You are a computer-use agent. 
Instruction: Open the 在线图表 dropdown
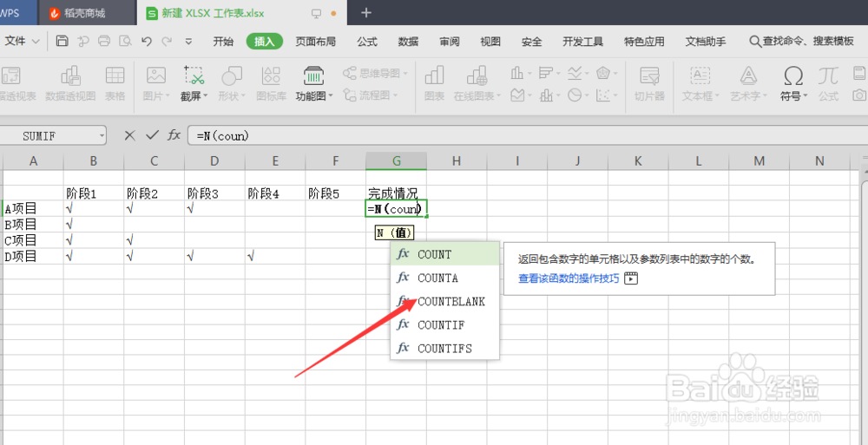(x=477, y=83)
